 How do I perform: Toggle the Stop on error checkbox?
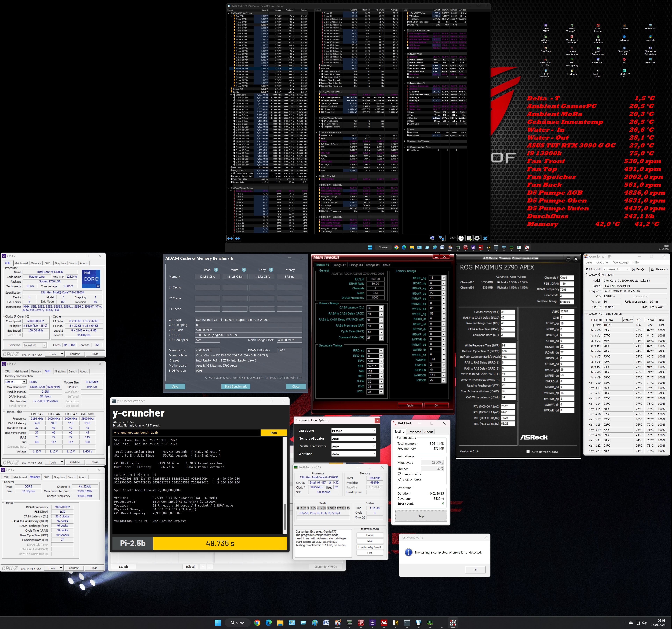[400, 480]
